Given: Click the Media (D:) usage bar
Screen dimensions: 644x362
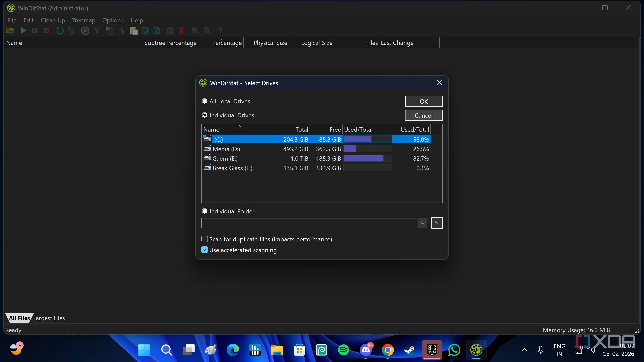Looking at the screenshot, I should tap(368, 149).
